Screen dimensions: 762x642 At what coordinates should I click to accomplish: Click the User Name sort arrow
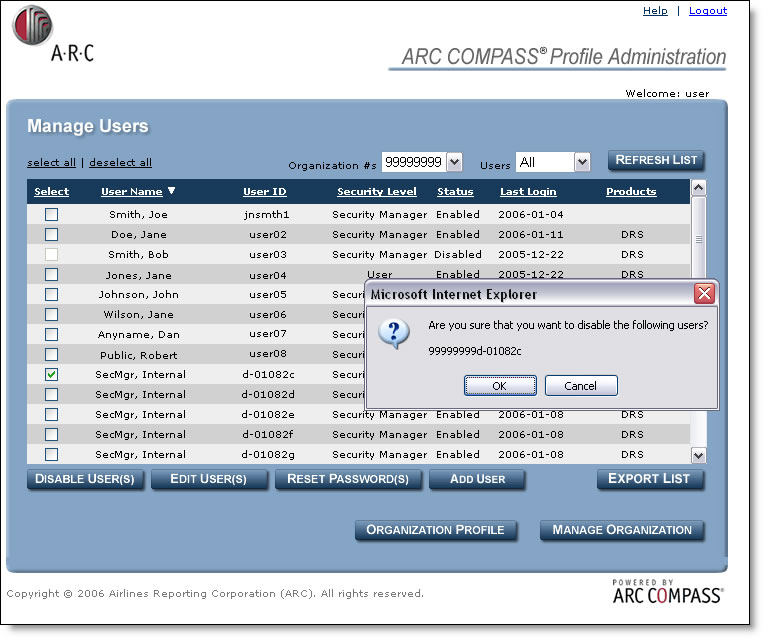(172, 191)
